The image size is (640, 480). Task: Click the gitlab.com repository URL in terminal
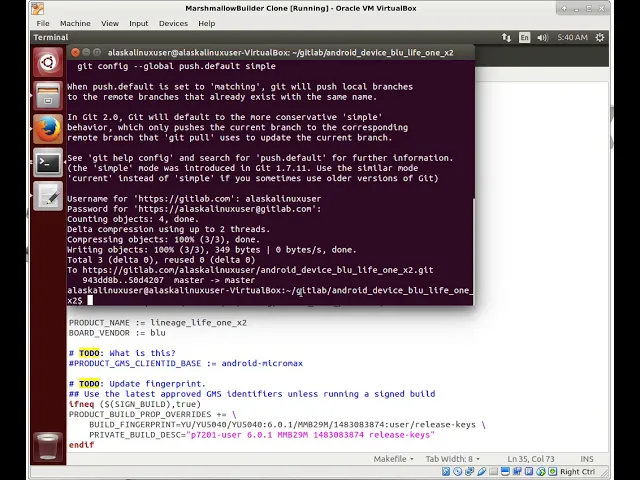coord(258,270)
